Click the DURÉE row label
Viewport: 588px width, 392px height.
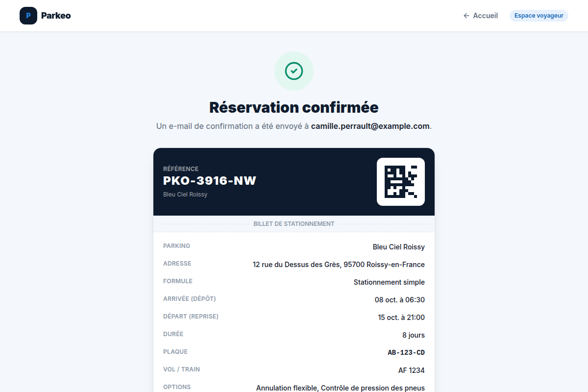tap(173, 334)
